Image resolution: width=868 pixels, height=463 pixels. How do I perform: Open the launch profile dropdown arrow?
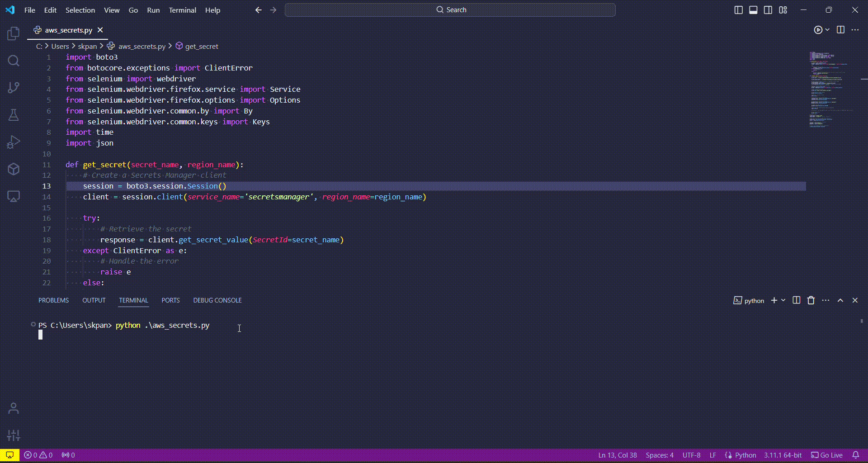(783, 300)
